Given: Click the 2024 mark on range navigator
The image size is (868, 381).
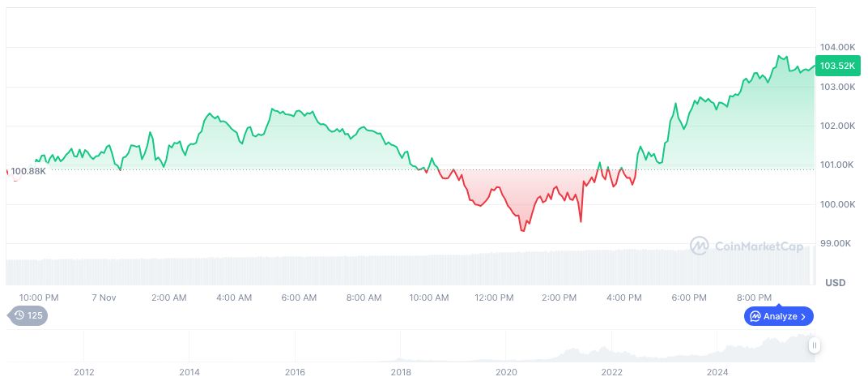Looking at the screenshot, I should 717,372.
